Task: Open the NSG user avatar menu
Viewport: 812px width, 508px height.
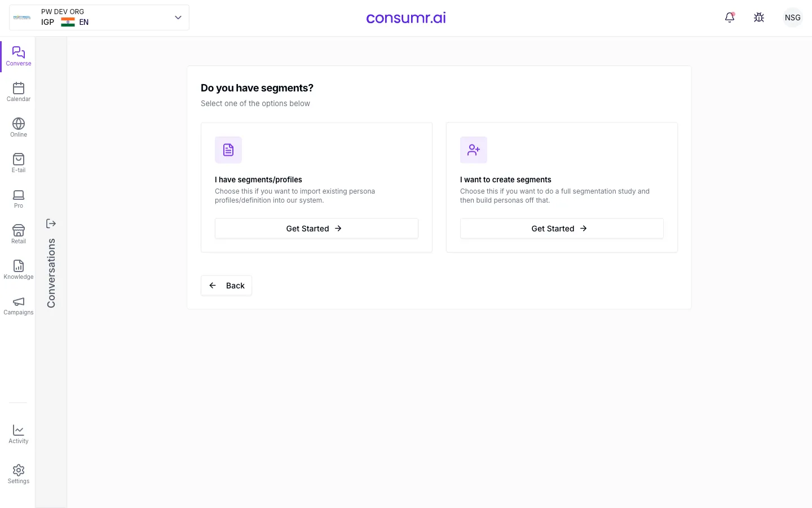Action: click(x=792, y=17)
